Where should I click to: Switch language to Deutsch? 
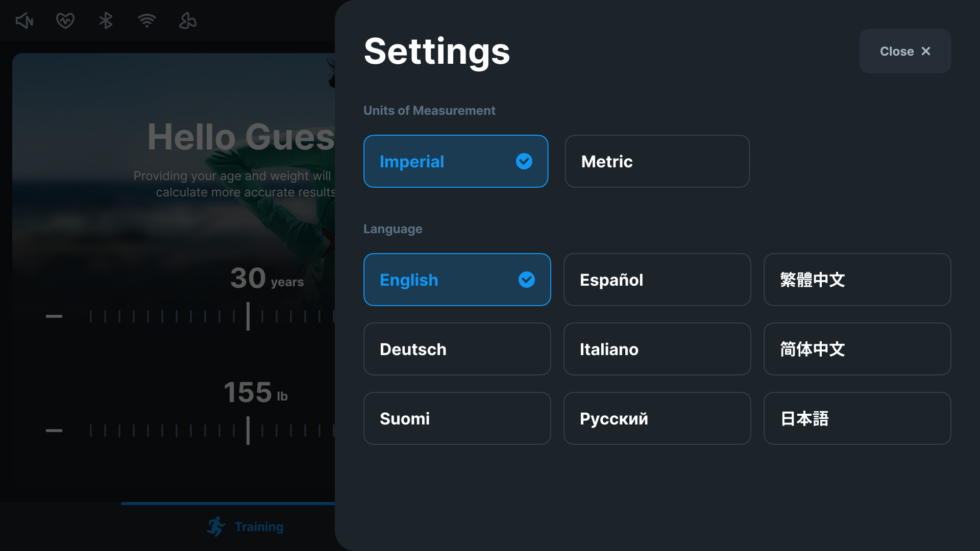pyautogui.click(x=457, y=349)
